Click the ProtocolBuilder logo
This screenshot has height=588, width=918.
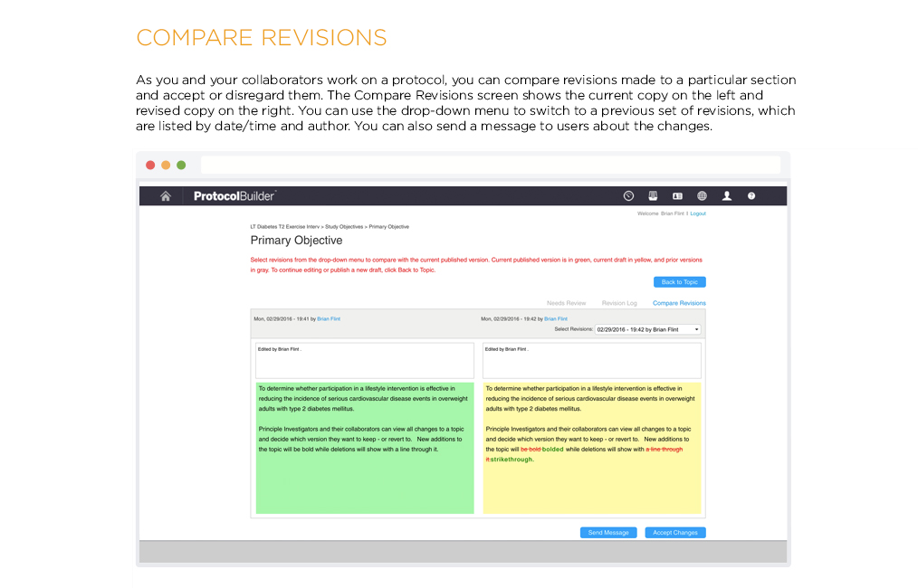tap(234, 196)
